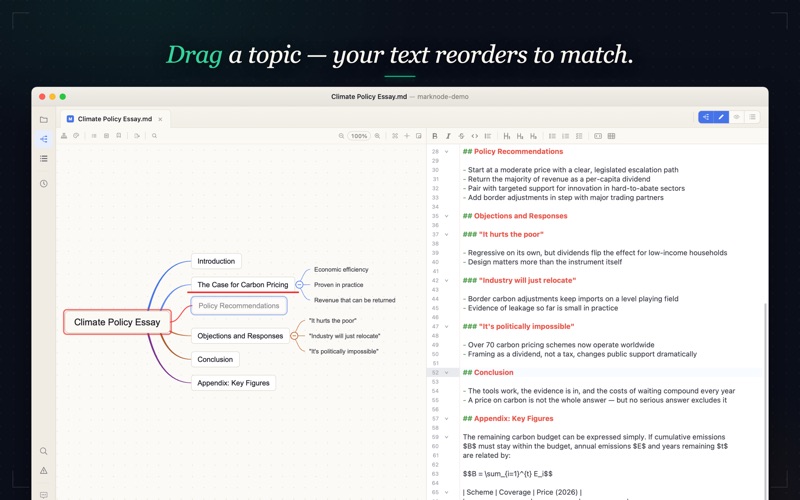This screenshot has width=800, height=500.
Task: Select The Case for Carbon Pricing node
Action: [x=242, y=285]
